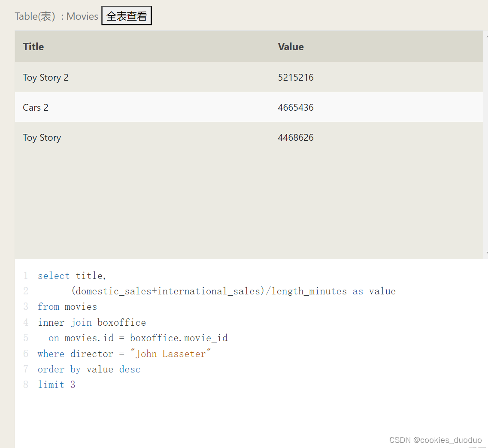The height and width of the screenshot is (448, 488).
Task: Click the results table scroll down arrow
Action: click(x=486, y=253)
